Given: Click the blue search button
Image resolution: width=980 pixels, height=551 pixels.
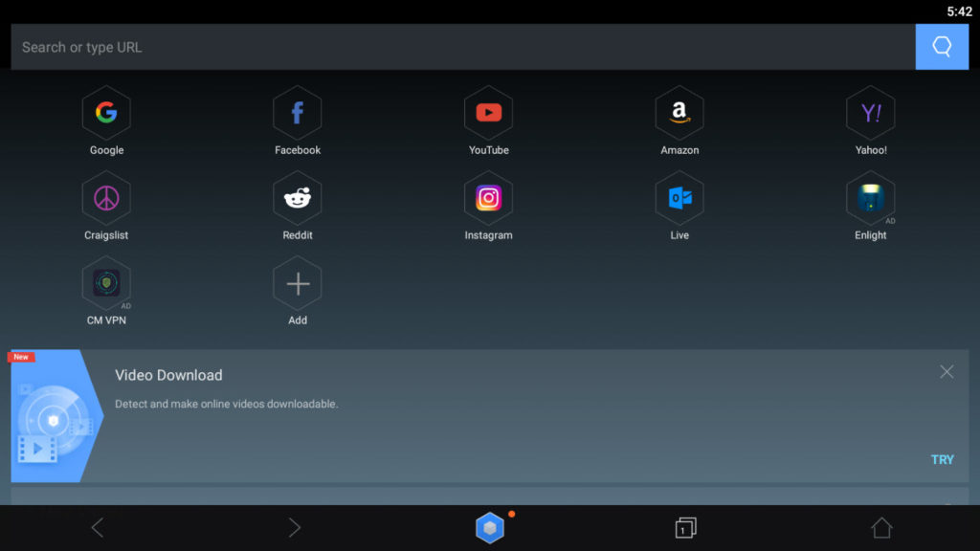Looking at the screenshot, I should tap(942, 47).
